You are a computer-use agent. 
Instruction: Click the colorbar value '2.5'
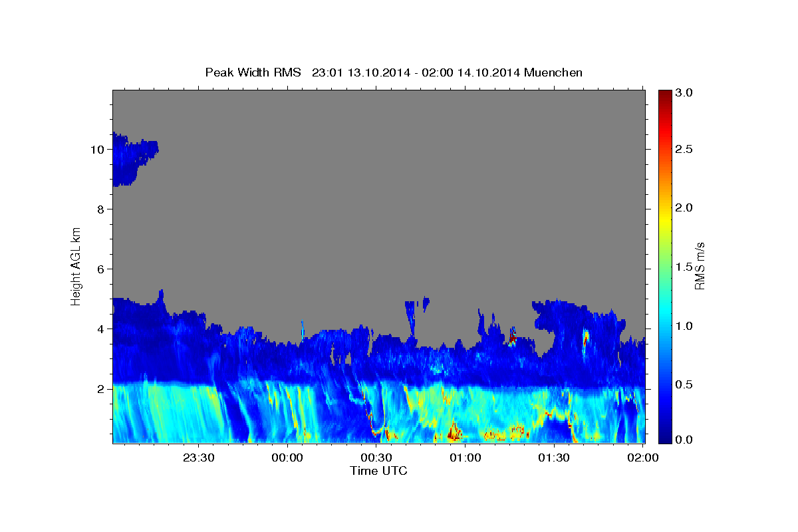(x=684, y=150)
